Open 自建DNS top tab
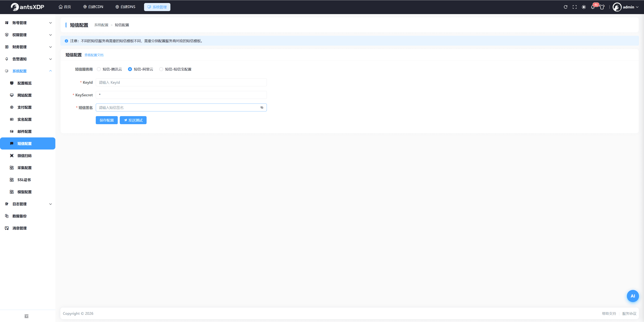644x322 pixels. point(125,7)
